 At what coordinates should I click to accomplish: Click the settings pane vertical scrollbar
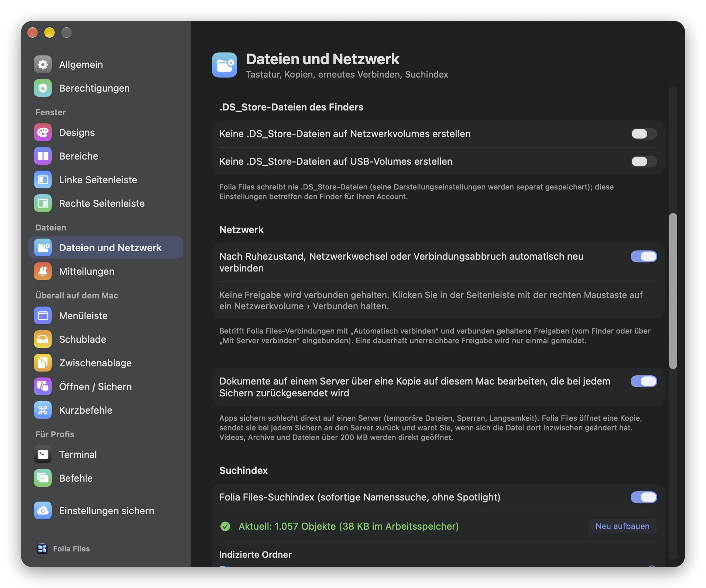click(x=673, y=291)
